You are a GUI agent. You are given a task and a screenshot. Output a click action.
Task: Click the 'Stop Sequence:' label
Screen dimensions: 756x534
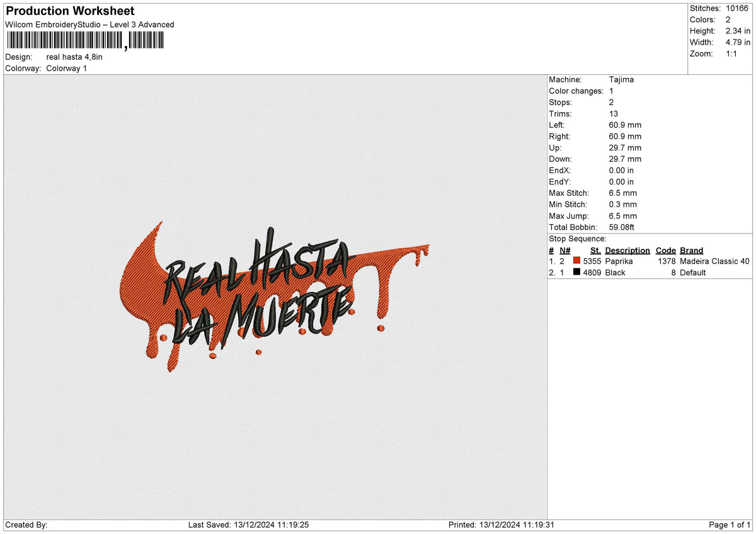tap(578, 239)
